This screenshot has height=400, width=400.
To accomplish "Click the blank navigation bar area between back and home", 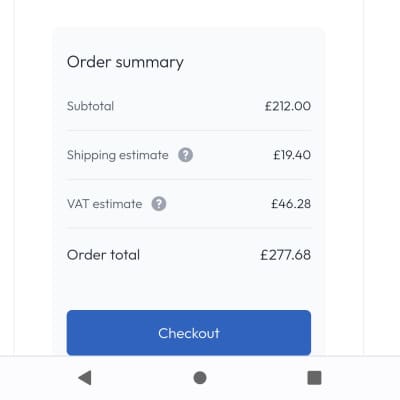I will point(142,378).
